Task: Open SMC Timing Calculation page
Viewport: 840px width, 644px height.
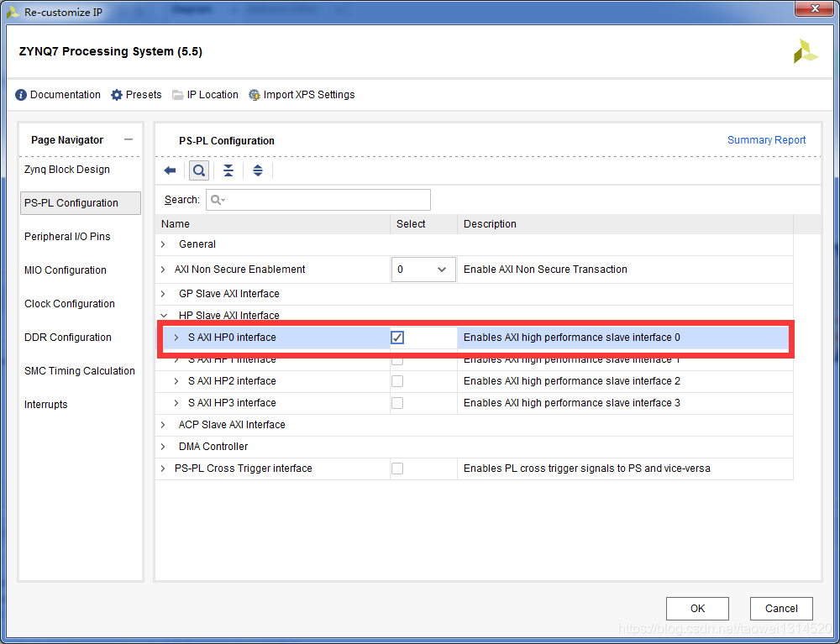Action: [80, 371]
